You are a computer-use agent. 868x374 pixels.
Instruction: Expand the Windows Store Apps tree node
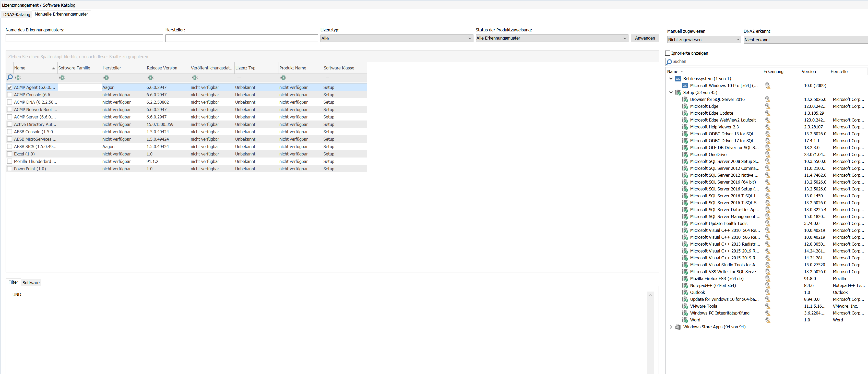pyautogui.click(x=671, y=327)
